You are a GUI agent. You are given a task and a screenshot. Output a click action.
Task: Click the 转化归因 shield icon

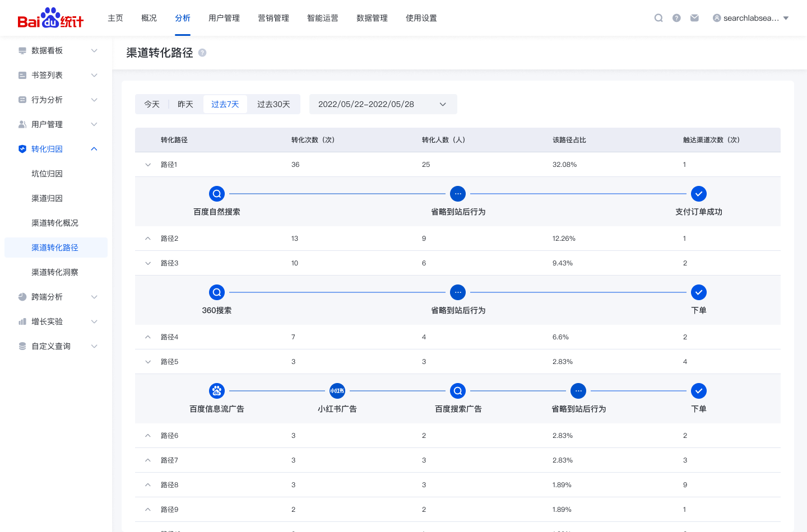(x=22, y=149)
